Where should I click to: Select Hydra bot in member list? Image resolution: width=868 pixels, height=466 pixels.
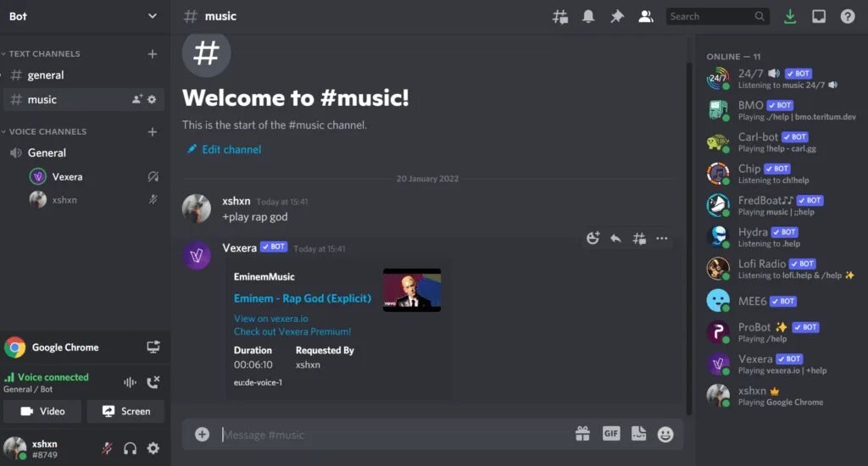click(x=782, y=237)
